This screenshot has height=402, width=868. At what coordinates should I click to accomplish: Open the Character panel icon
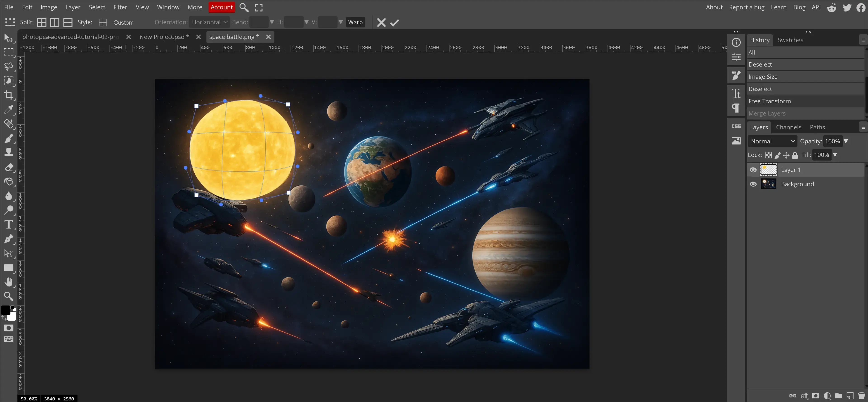coord(736,93)
